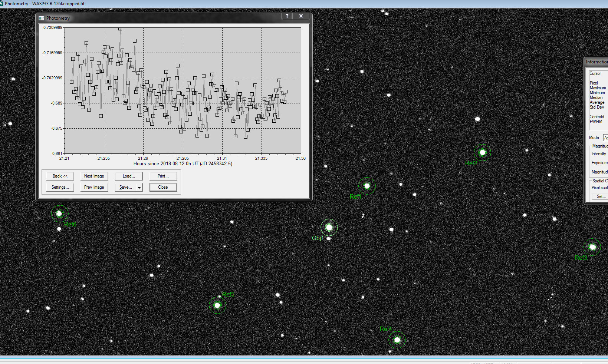Select the Ref5 reference star aperture
This screenshot has height=364, width=608.
tap(217, 305)
